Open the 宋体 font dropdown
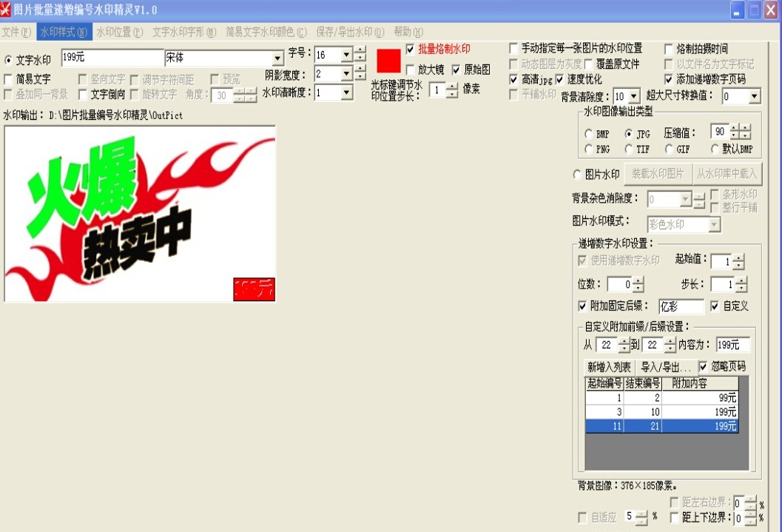782x532 pixels. [x=278, y=58]
